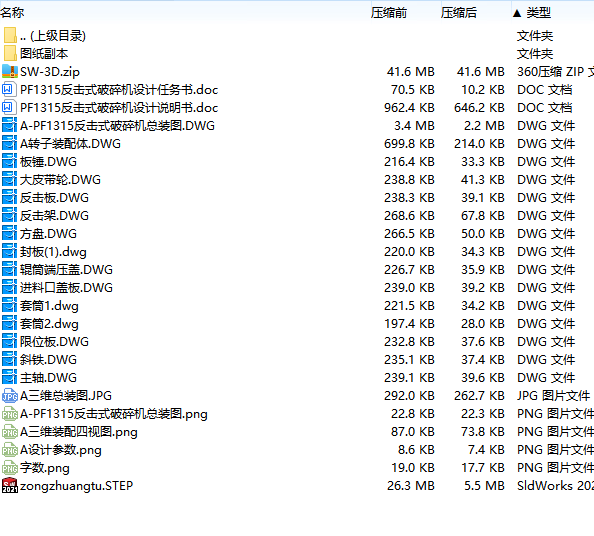This screenshot has height=536, width=594.
Task: Sort by the 名称 column header
Action: coord(12,13)
